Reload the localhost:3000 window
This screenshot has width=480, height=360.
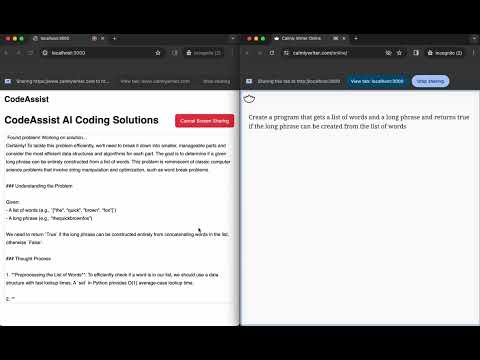coord(30,53)
